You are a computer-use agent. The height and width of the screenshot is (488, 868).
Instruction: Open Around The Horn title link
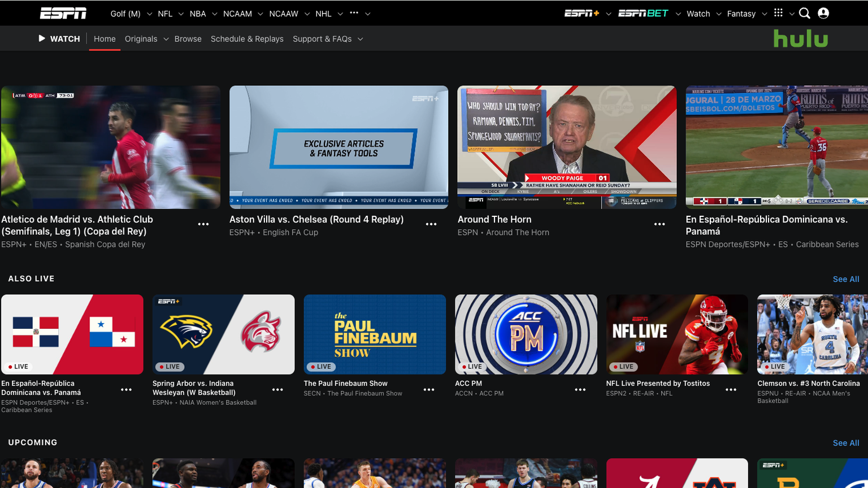pos(494,219)
